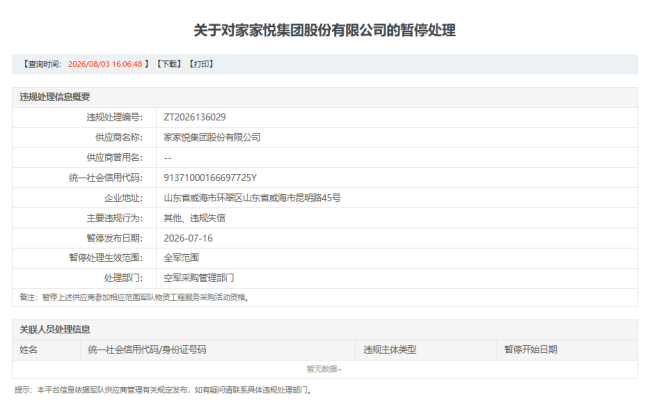
Task: Click the 暂停开始日期 column header
Action: pos(531,350)
